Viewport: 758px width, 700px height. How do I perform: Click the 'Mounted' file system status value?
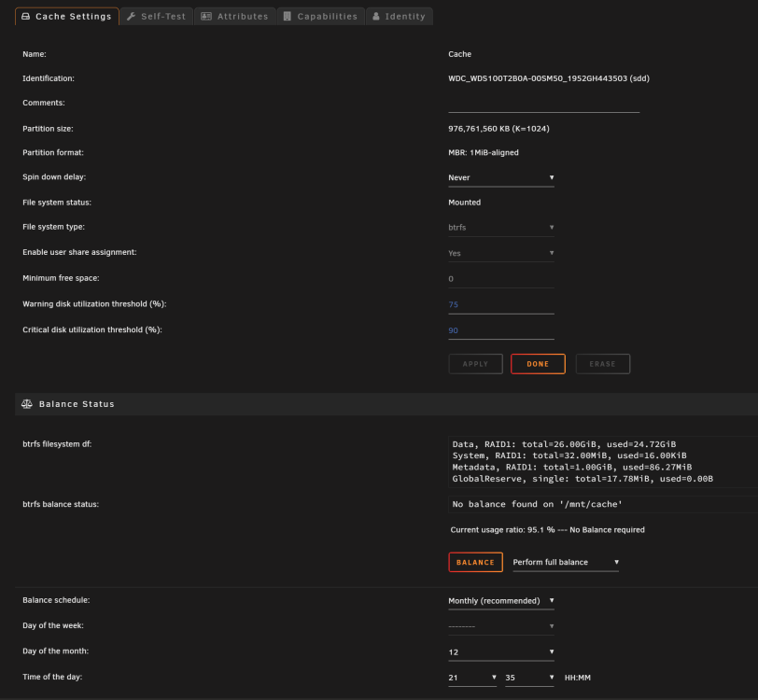tap(465, 203)
